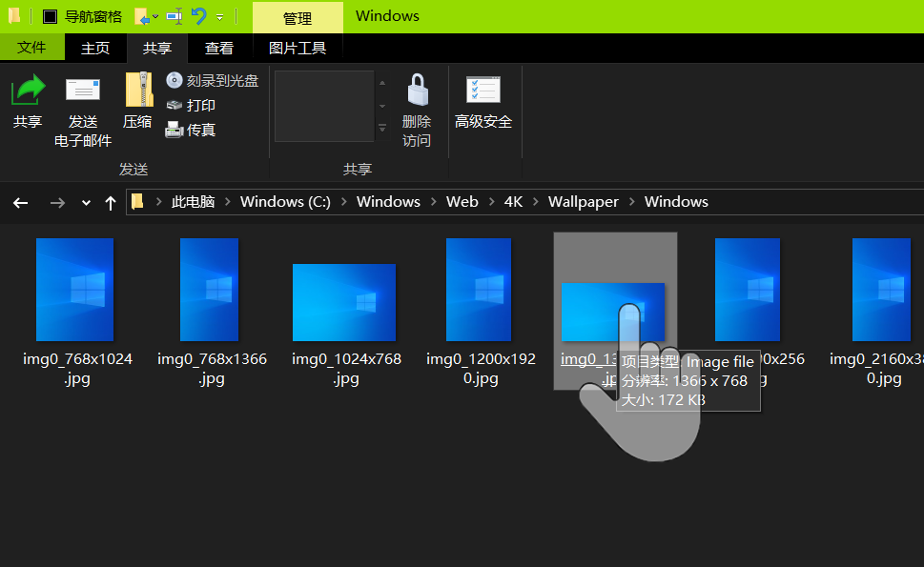924x567 pixels.
Task: Expand the chevron after Wallpaper in breadcrumb
Action: pyautogui.click(x=631, y=202)
